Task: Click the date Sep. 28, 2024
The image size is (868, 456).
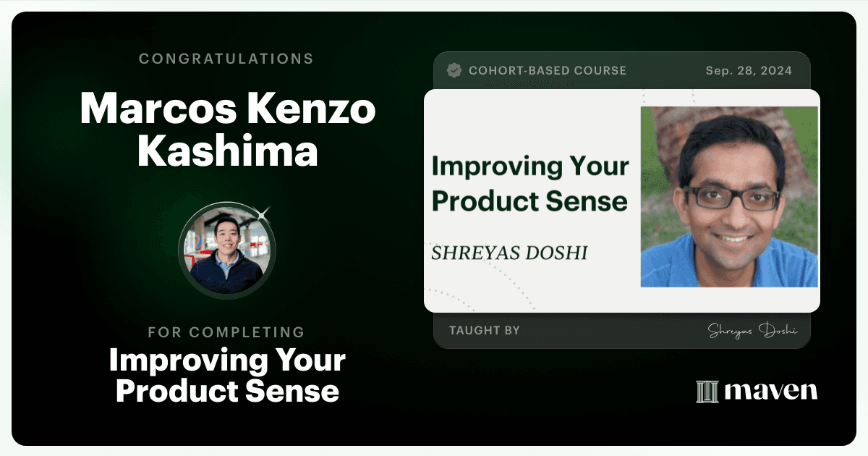Action: point(749,71)
